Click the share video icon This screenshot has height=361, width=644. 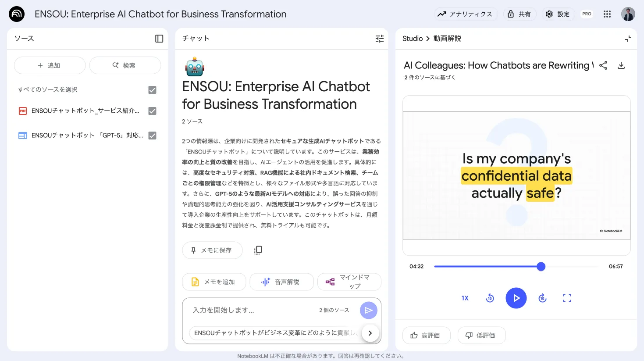coord(603,65)
